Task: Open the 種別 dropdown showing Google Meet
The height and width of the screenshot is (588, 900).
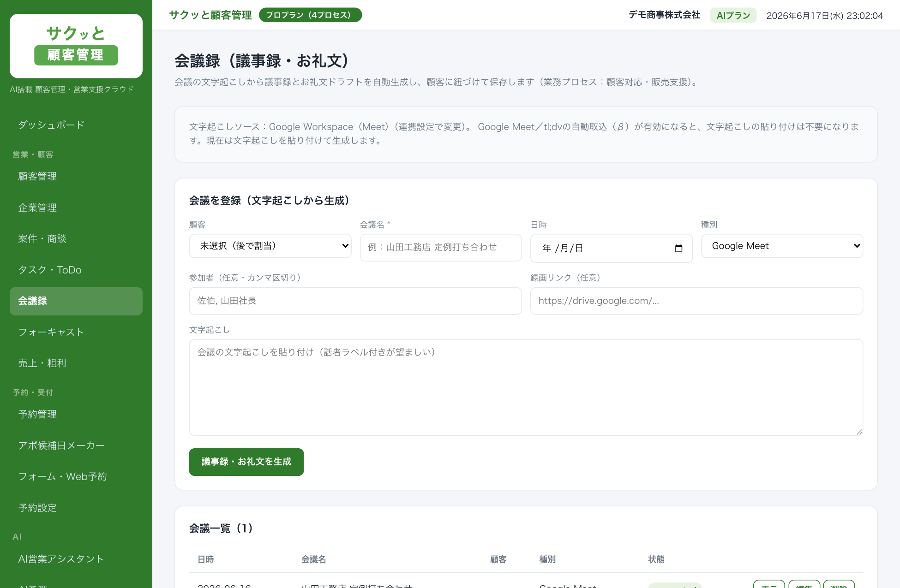Action: 782,246
